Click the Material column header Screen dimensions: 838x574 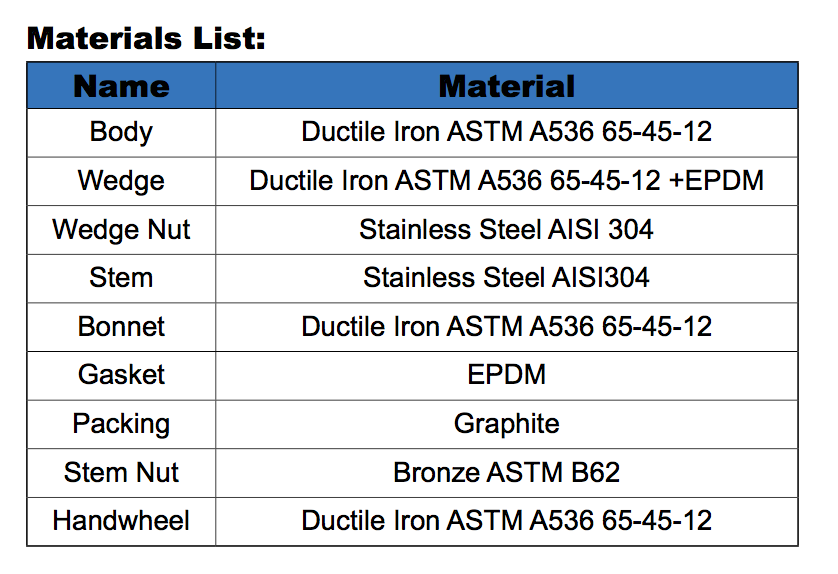click(506, 86)
